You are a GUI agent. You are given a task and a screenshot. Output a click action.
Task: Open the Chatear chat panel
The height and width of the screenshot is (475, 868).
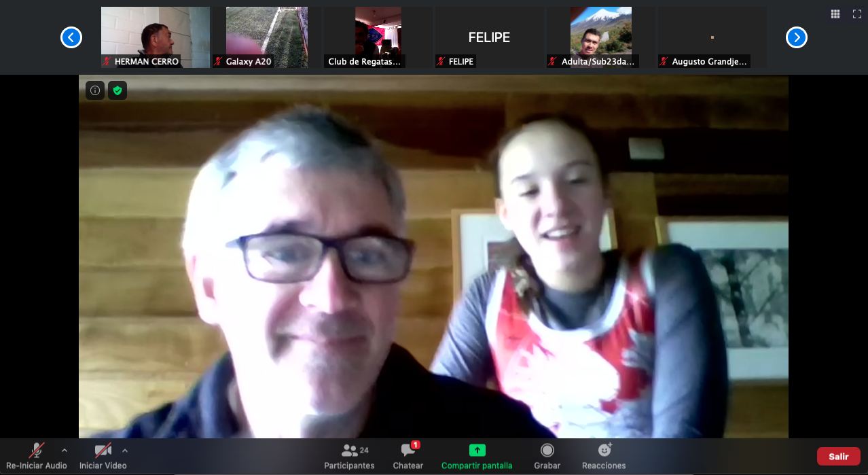(408, 456)
